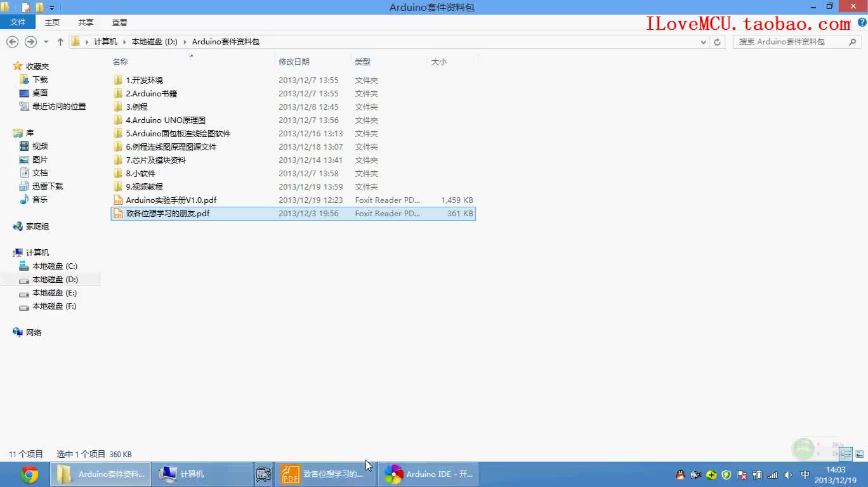Click the search magnifier icon
Viewport: 868px width, 487px height.
click(x=853, y=42)
